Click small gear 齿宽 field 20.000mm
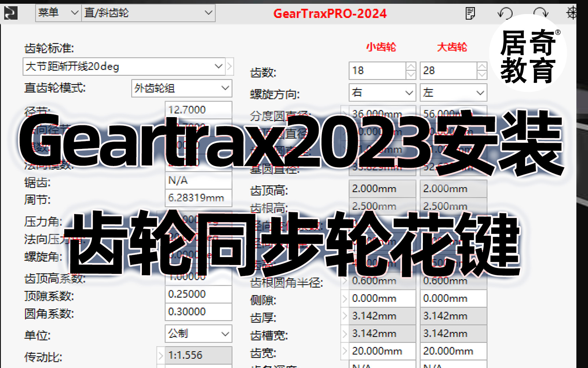 click(x=382, y=351)
